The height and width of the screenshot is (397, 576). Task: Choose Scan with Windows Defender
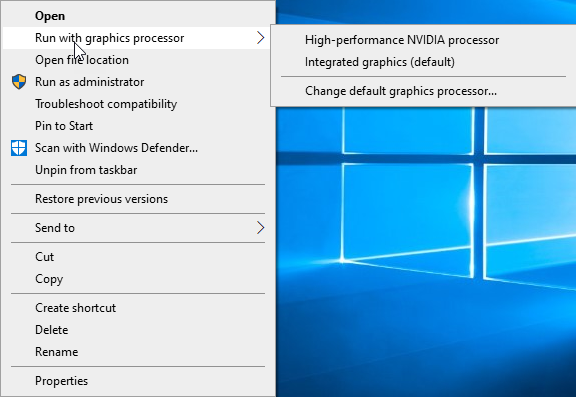point(138,148)
